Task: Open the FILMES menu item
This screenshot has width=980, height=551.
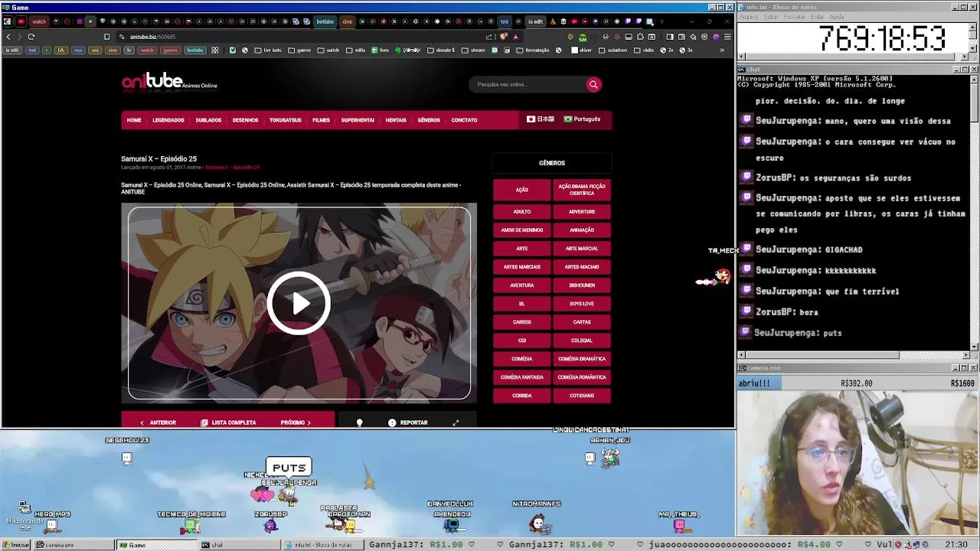Action: 321,120
